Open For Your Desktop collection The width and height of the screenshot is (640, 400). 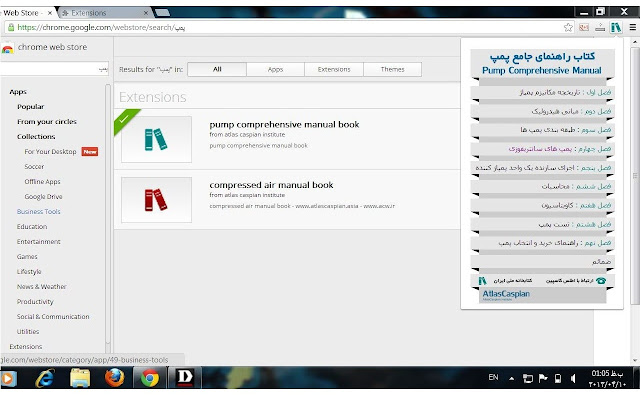(x=50, y=151)
